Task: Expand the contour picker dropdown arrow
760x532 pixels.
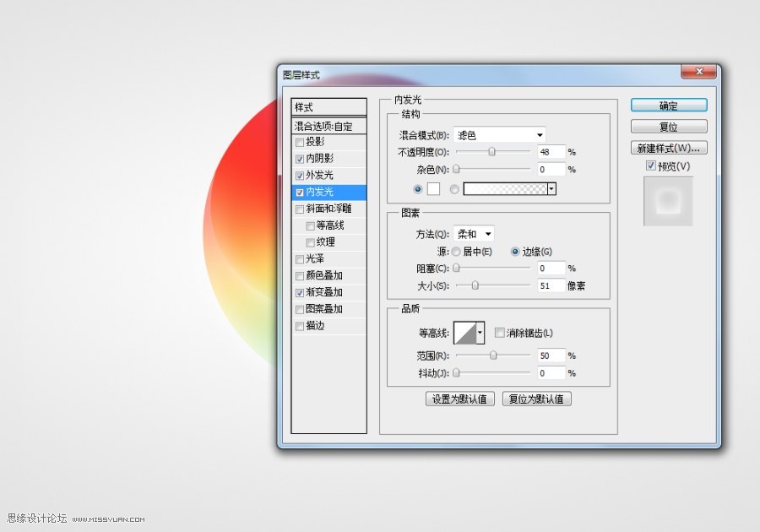Action: [481, 332]
